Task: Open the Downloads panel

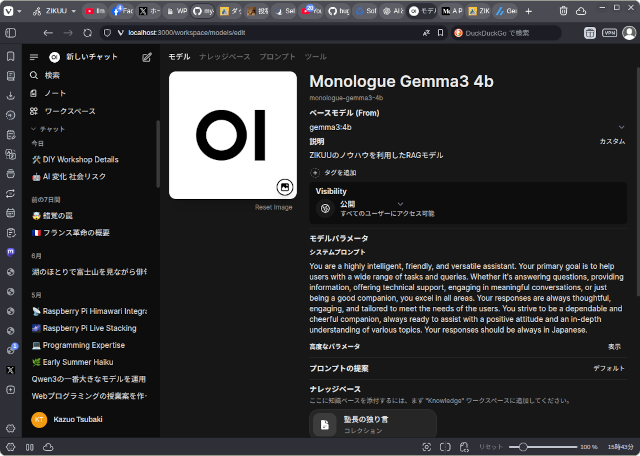Action: click(11, 95)
